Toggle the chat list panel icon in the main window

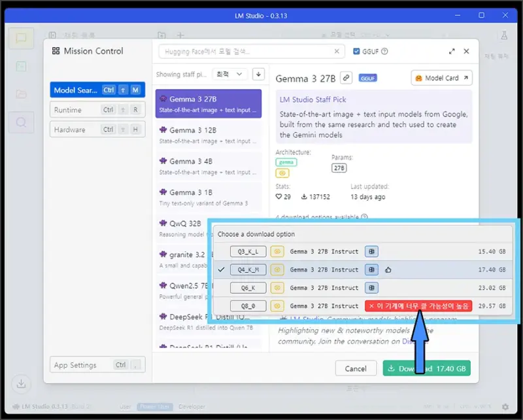pyautogui.click(x=52, y=35)
